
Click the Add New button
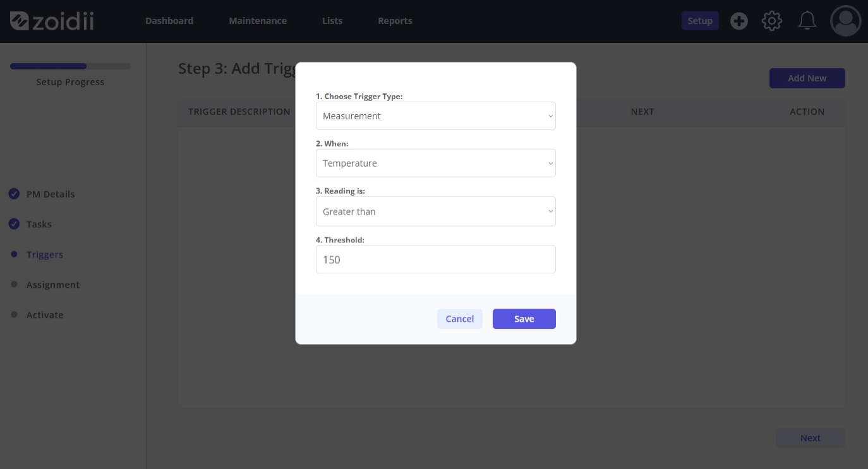pyautogui.click(x=807, y=78)
